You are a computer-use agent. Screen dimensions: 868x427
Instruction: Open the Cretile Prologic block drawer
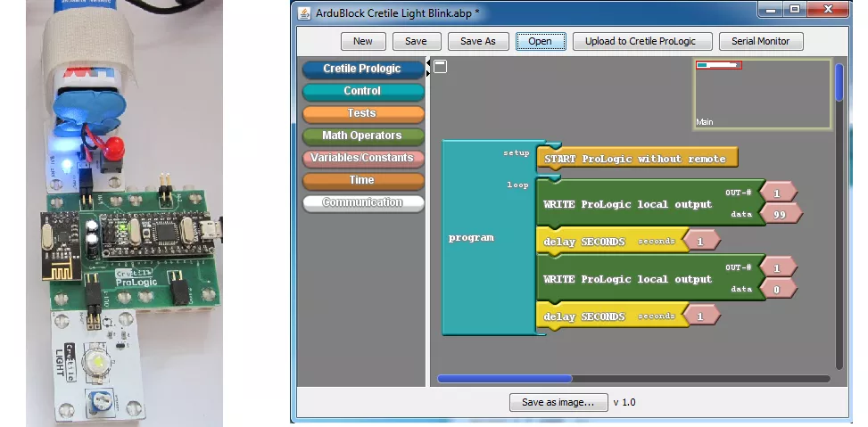(363, 70)
